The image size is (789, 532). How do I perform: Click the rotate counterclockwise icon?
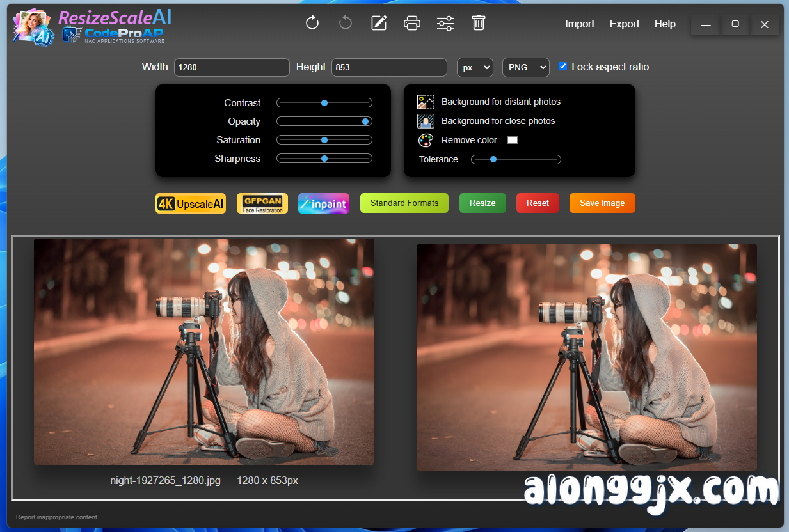point(346,24)
